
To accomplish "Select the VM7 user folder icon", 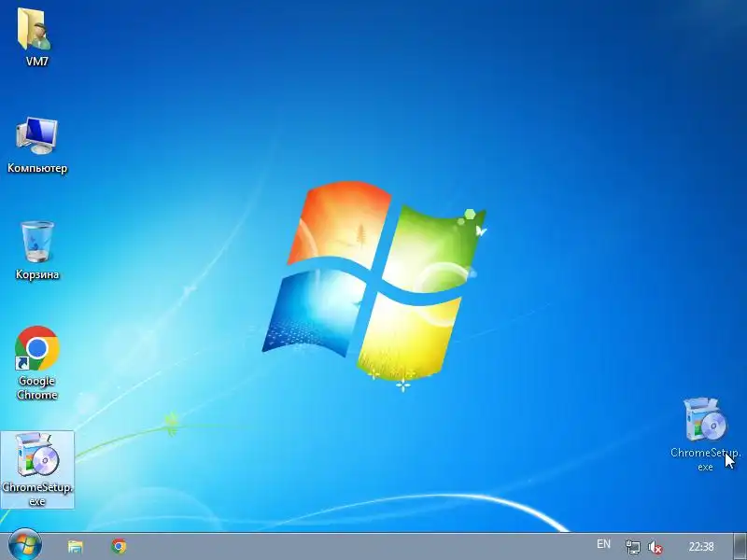I will click(x=36, y=36).
